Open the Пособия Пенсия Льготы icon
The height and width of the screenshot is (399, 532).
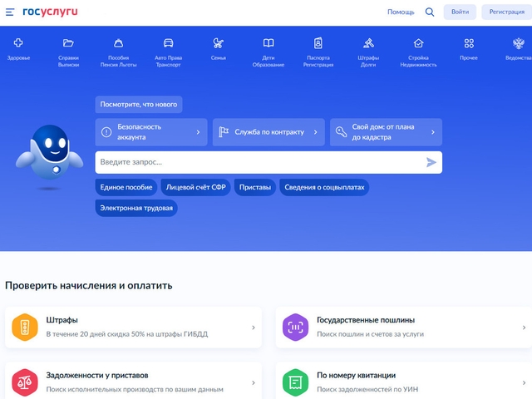[x=118, y=43]
